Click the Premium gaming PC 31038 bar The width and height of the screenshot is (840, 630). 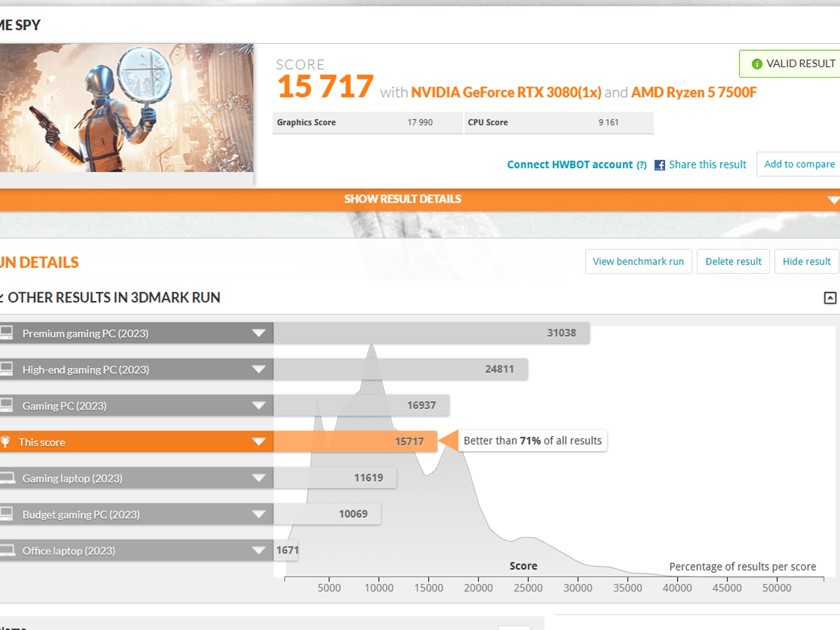click(431, 333)
